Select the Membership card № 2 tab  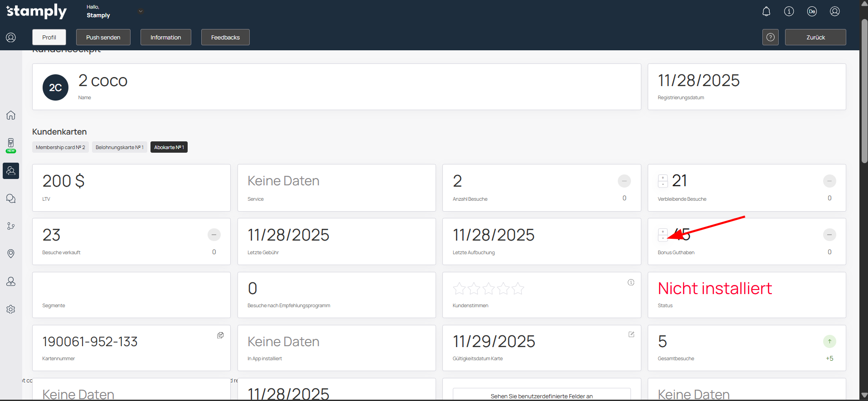60,147
